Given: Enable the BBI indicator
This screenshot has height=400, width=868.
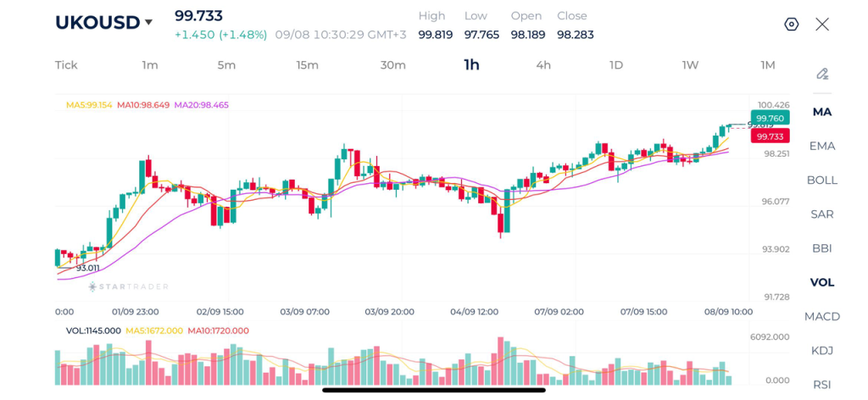Looking at the screenshot, I should point(822,248).
